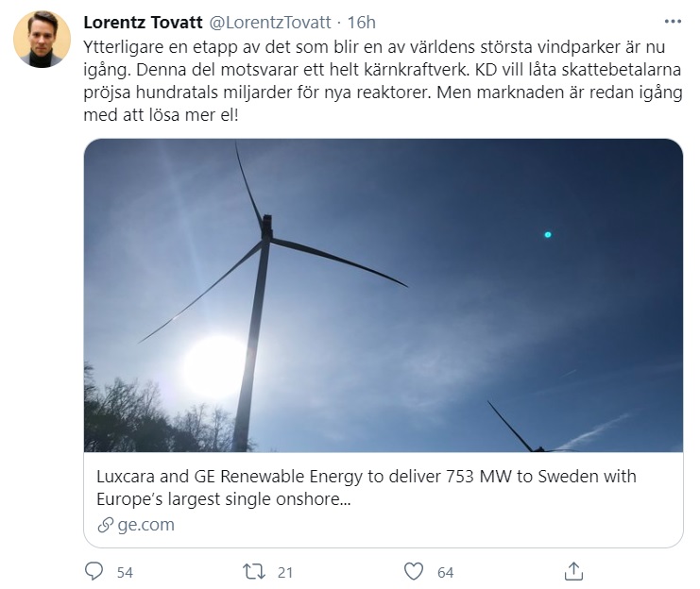Click the Lorentz Tovatt display name
This screenshot has height=589, width=700.
coord(141,22)
